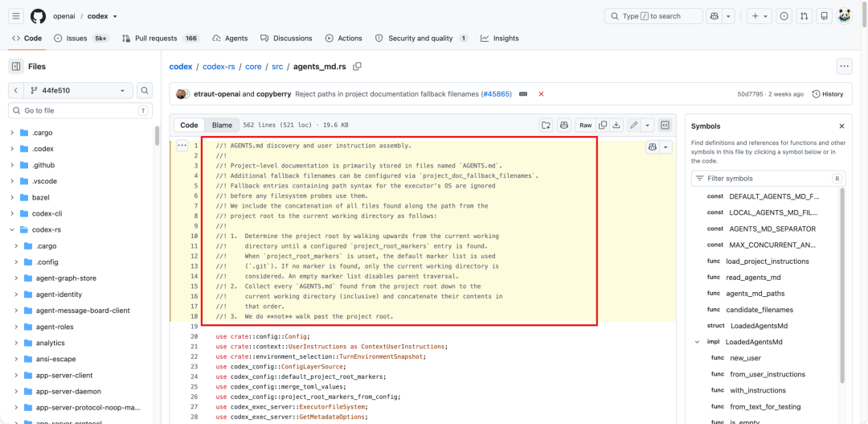Go back with the arrow beside the branch selector

coord(15,90)
